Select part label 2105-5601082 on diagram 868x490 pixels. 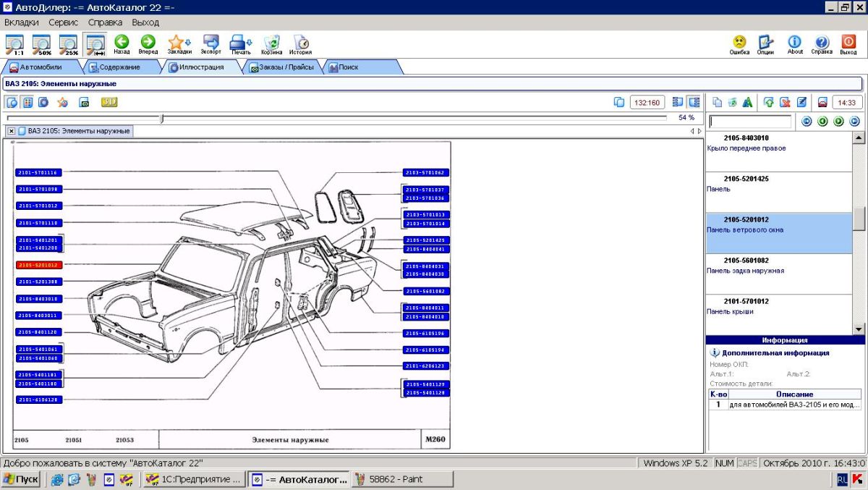coord(427,291)
